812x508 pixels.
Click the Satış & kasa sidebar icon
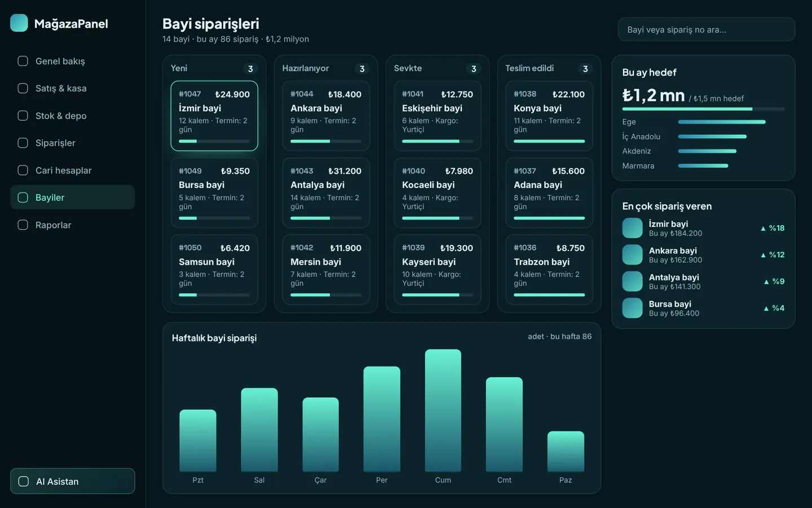pyautogui.click(x=23, y=88)
